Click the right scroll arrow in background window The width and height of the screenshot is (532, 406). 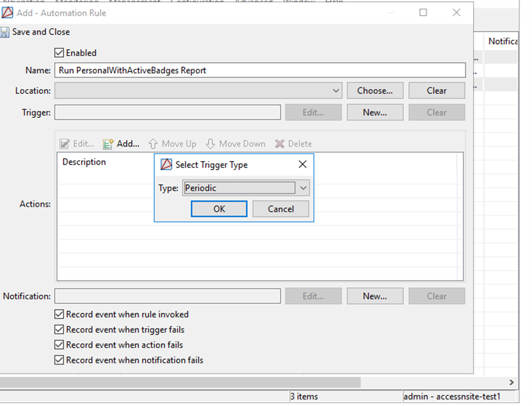511,383
